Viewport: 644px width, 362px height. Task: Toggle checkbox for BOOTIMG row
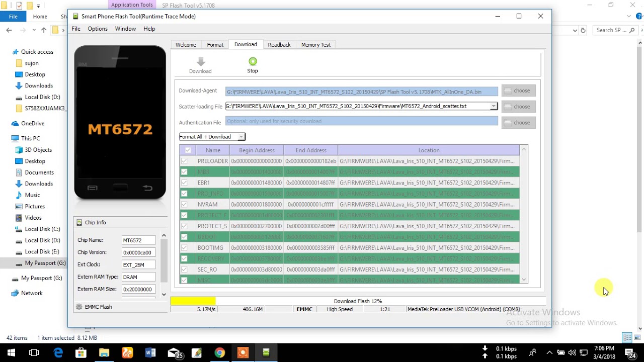(184, 248)
